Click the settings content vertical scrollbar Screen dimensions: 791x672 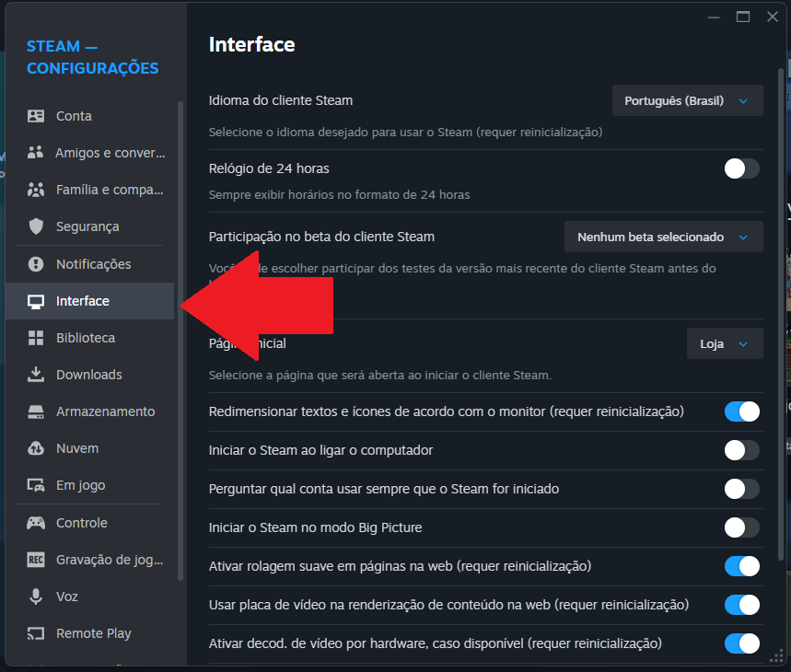[x=780, y=313]
